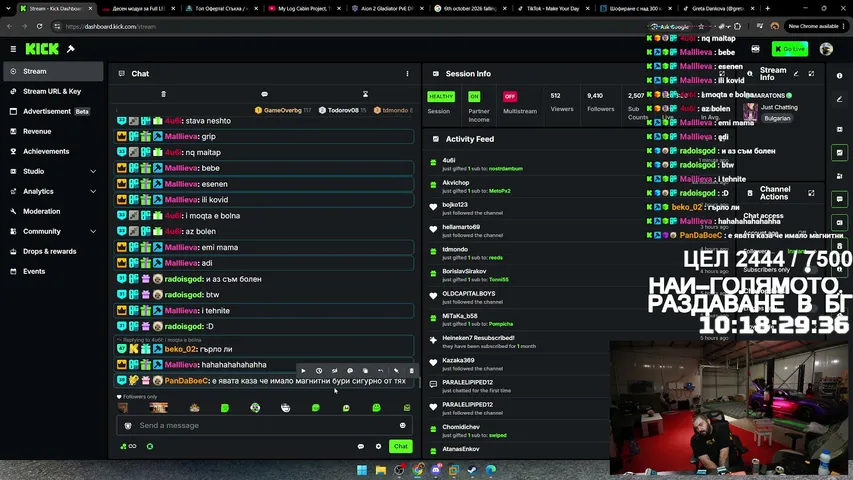Image resolution: width=853 pixels, height=480 pixels.
Task: Expand the Channel Actions panel
Action: pyautogui.click(x=811, y=193)
